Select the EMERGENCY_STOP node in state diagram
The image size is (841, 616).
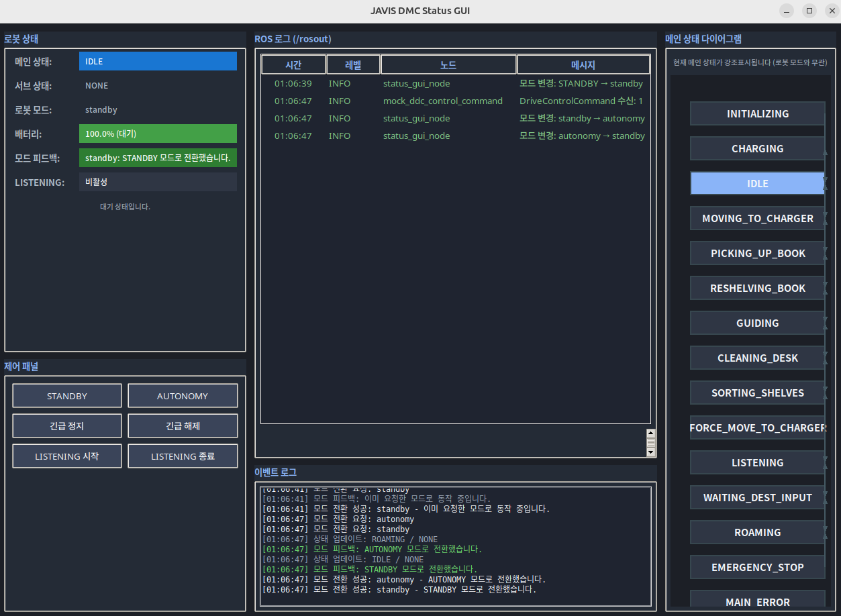(x=757, y=568)
